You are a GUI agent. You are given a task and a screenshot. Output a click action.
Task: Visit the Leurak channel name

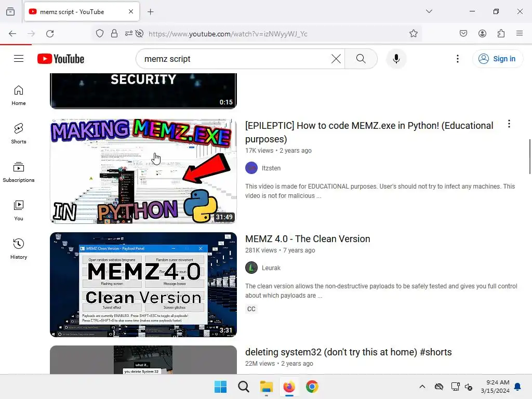tap(271, 268)
